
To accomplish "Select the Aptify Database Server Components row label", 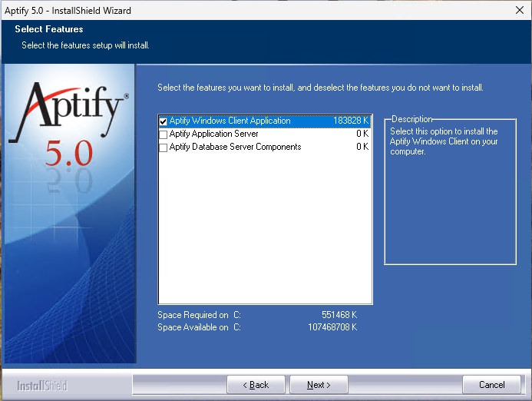I will pyautogui.click(x=235, y=147).
